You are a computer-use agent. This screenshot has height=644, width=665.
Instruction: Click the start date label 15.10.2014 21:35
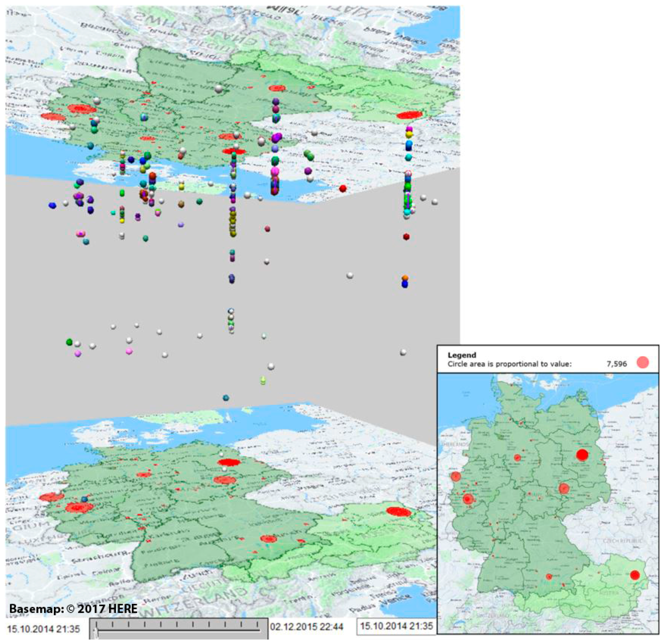[x=43, y=629]
